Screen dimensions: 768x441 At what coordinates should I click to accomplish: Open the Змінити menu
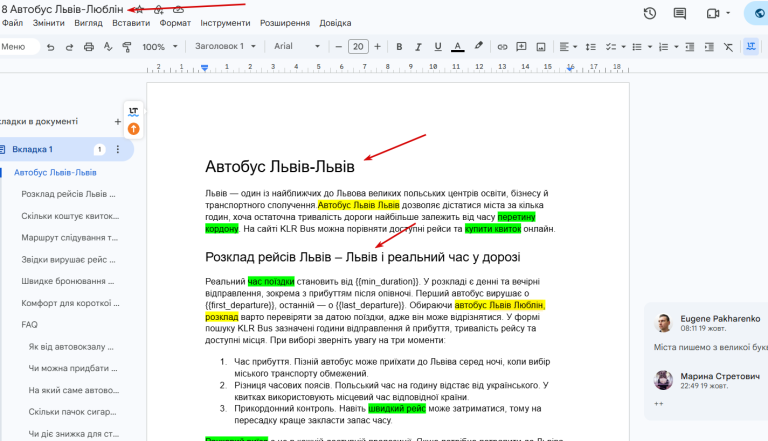pos(48,23)
